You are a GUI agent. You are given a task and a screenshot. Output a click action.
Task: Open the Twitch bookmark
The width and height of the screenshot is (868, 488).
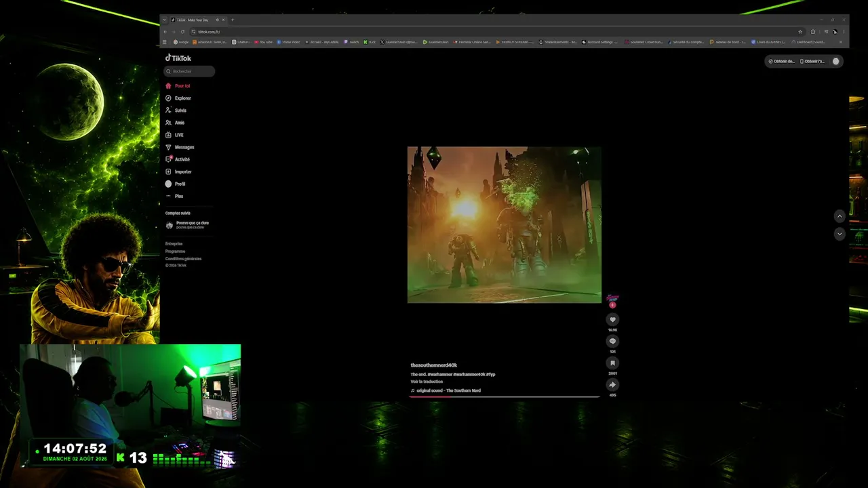(352, 42)
